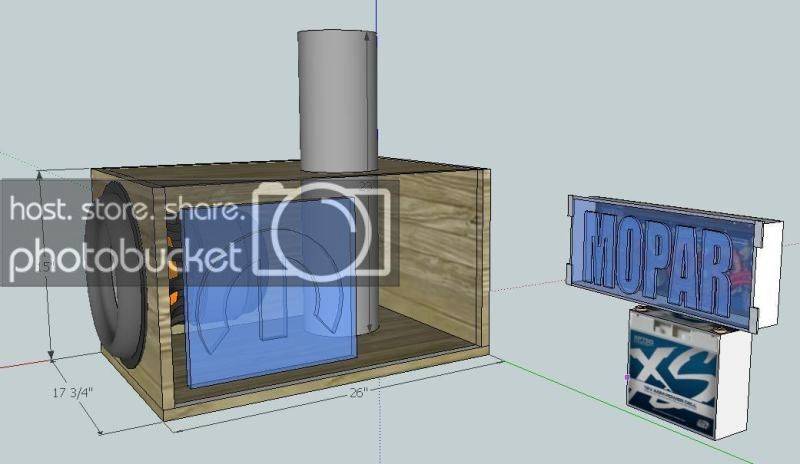Select the right end wooden panel of enclosure
Viewport: 800px width, 464px height.
click(485, 262)
